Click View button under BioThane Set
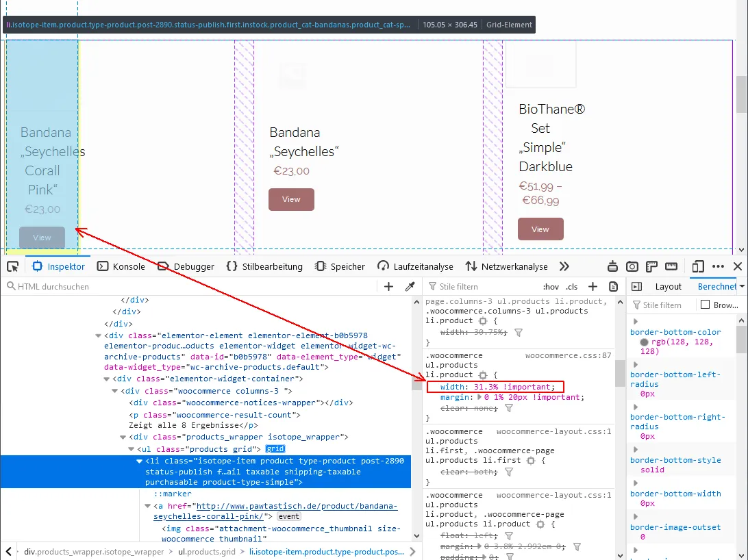748x560 pixels. click(x=540, y=229)
